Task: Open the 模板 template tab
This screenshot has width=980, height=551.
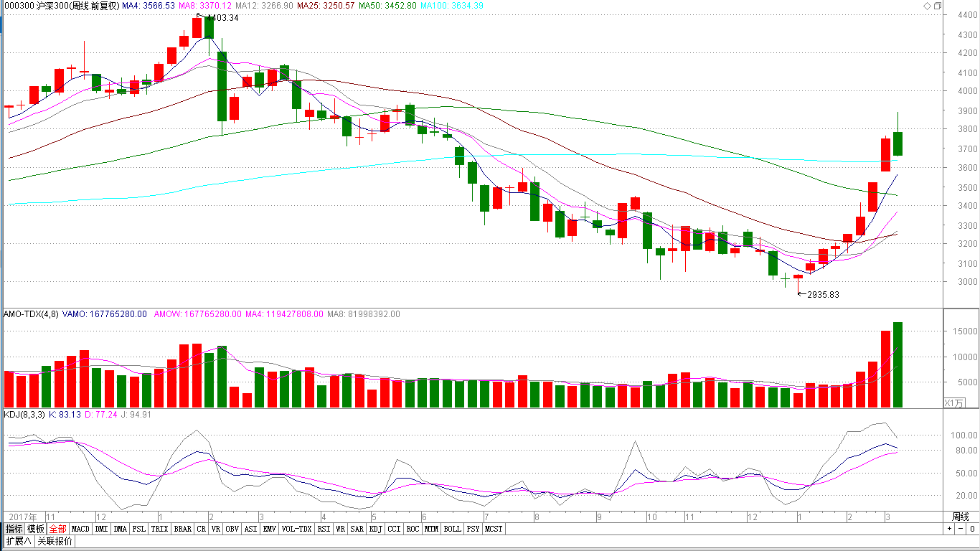Action: pos(36,529)
